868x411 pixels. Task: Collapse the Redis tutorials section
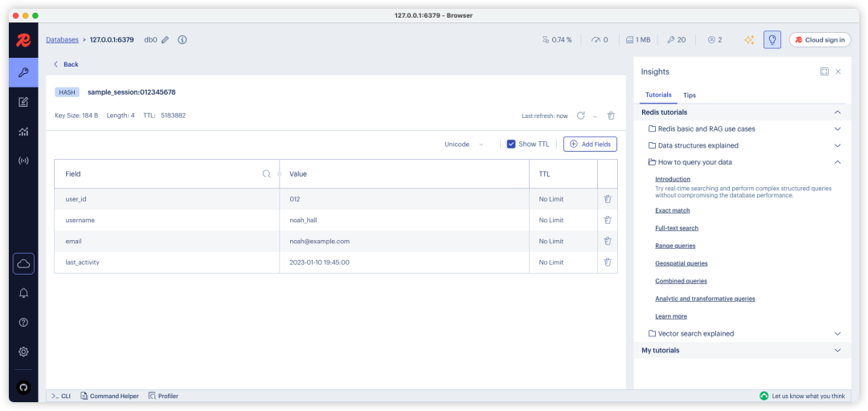click(837, 112)
